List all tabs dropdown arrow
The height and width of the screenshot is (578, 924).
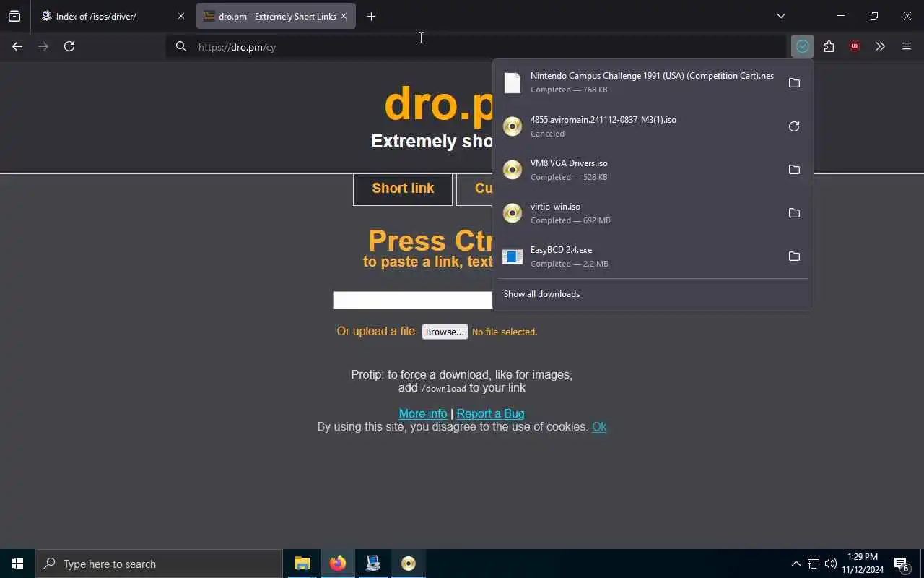[x=780, y=16]
